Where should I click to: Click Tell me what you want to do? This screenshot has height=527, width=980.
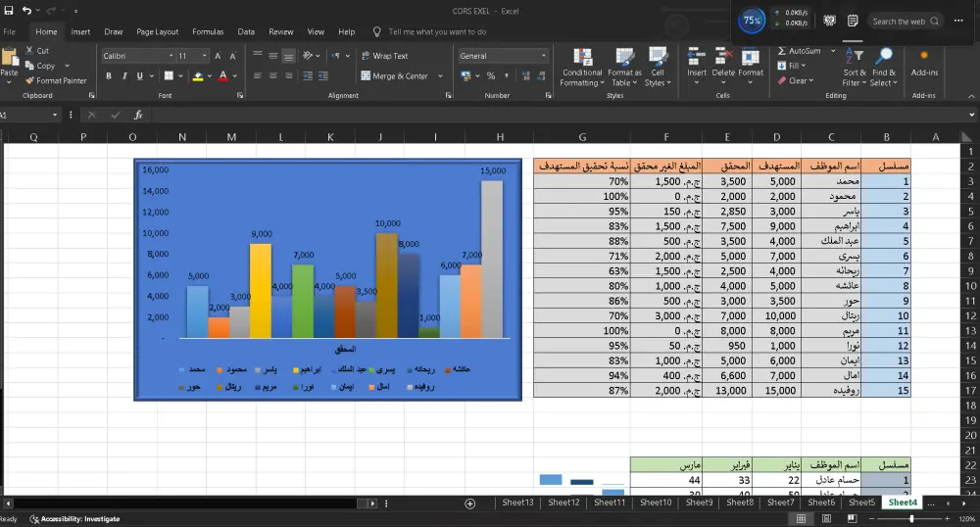(437, 32)
